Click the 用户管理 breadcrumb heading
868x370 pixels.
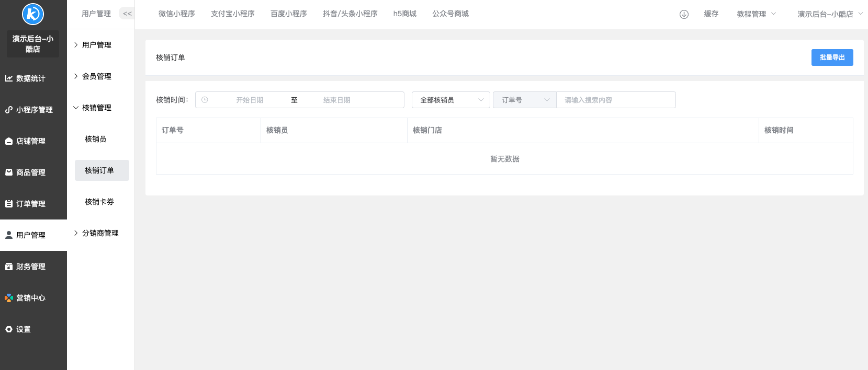point(96,14)
